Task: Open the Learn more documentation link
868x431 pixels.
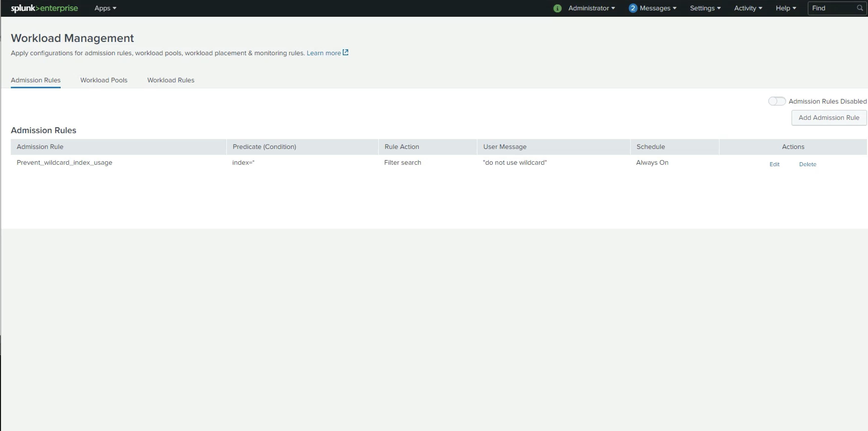Action: 324,53
